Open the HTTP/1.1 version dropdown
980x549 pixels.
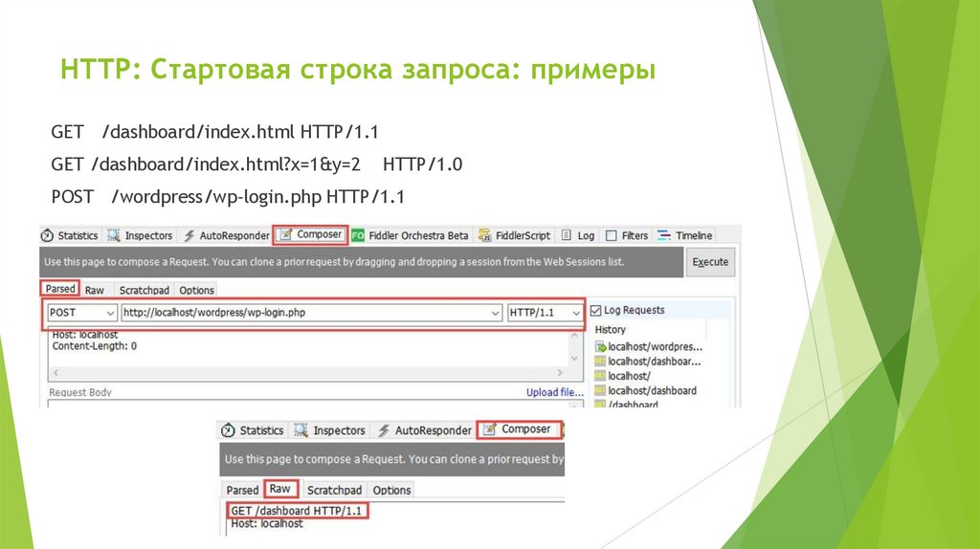click(545, 313)
